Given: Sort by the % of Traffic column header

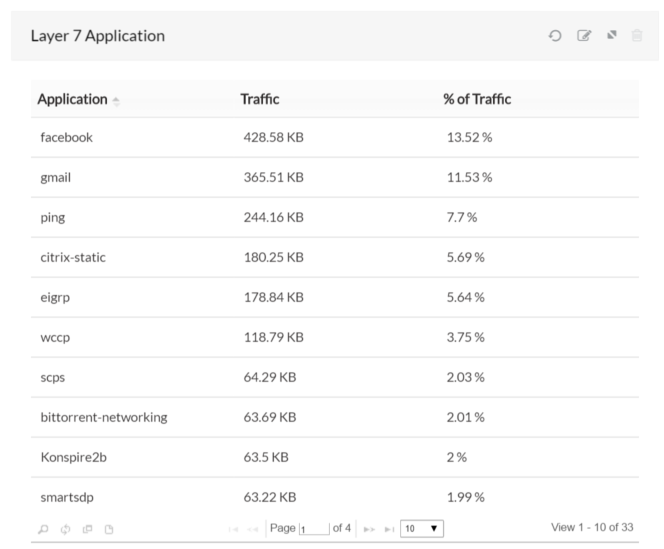Looking at the screenshot, I should point(478,100).
